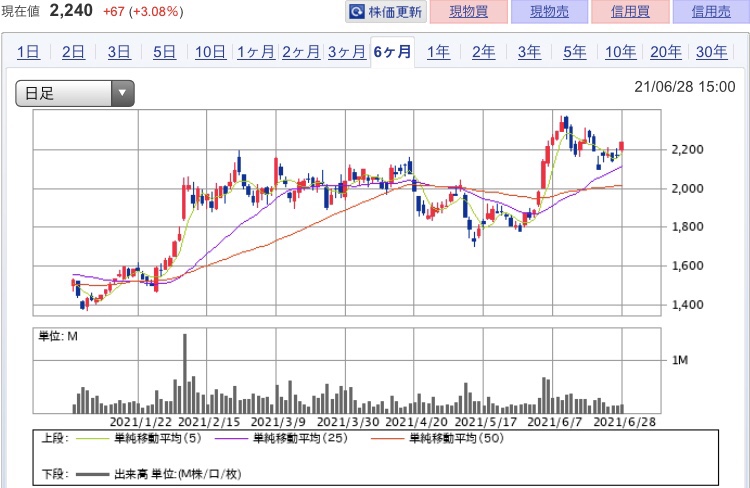Select the 3日 period tab
This screenshot has height=488, width=750.
pyautogui.click(x=119, y=52)
